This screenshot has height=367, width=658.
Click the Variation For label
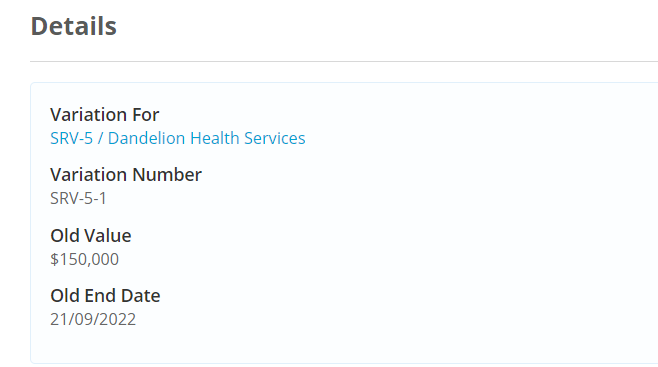tap(104, 115)
